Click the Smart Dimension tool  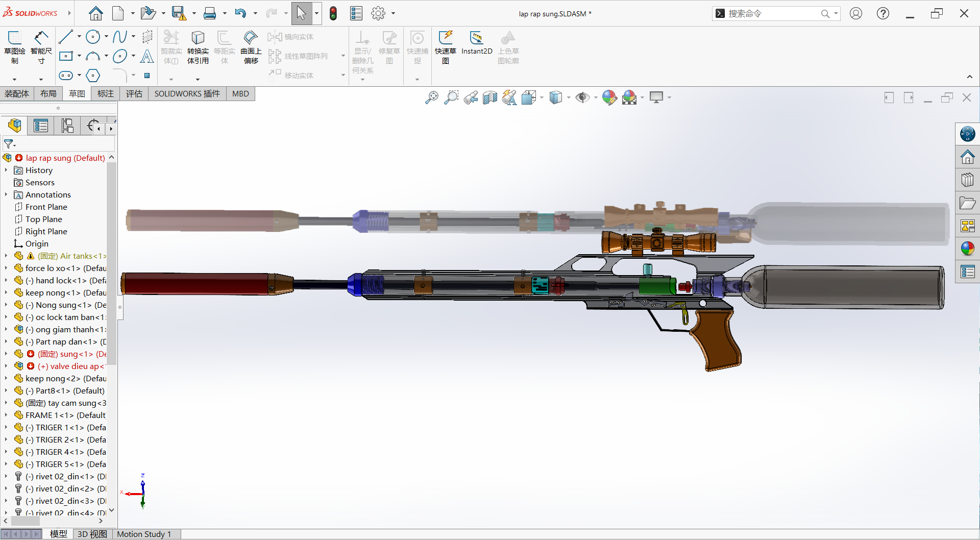(41, 47)
